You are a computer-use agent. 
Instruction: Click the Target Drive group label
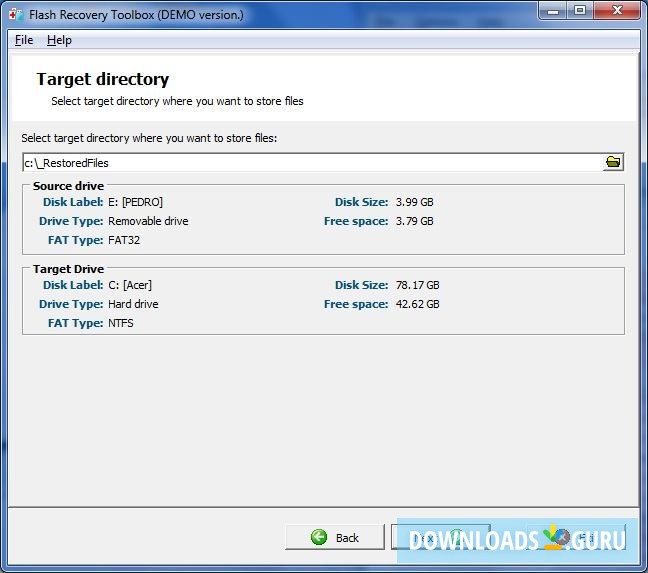69,269
